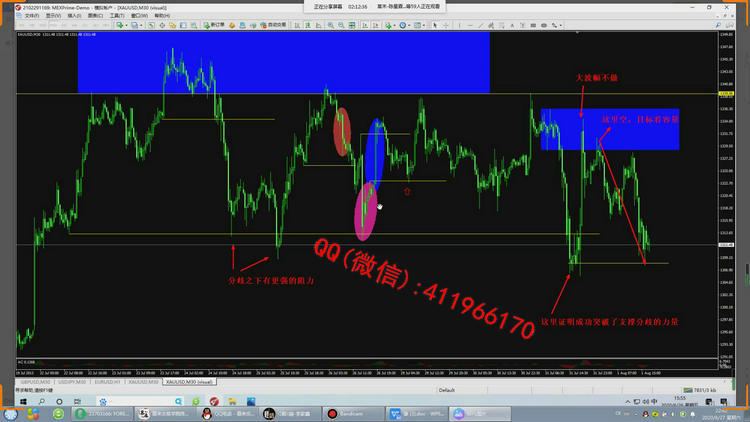Click the AutoTrading toolbar button
The height and width of the screenshot is (422, 750).
click(273, 24)
